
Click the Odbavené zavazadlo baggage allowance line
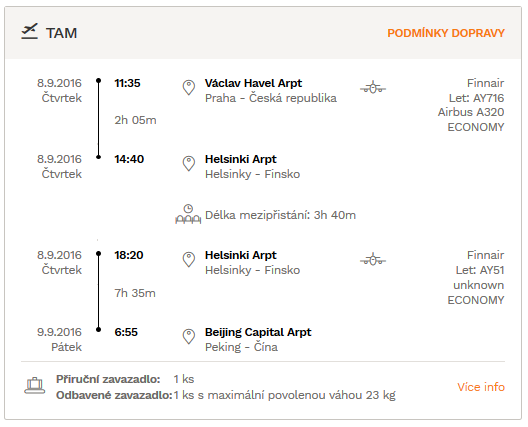[226, 395]
